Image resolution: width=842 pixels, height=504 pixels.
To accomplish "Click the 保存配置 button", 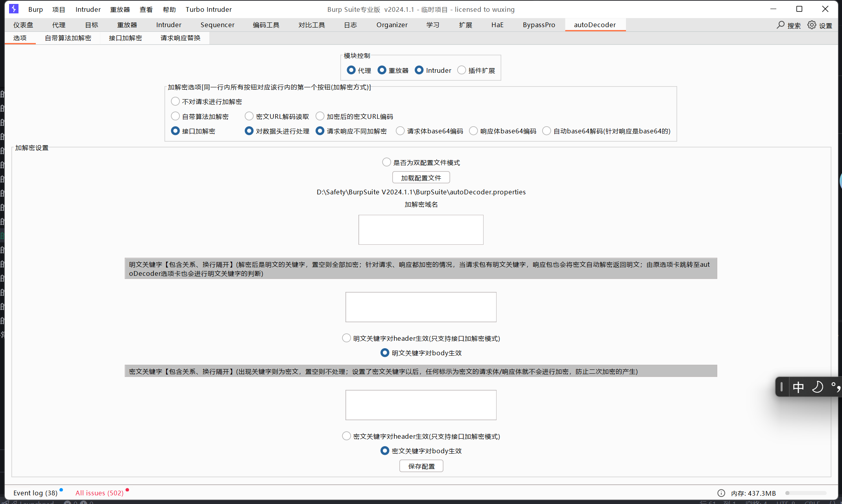I will (x=421, y=466).
